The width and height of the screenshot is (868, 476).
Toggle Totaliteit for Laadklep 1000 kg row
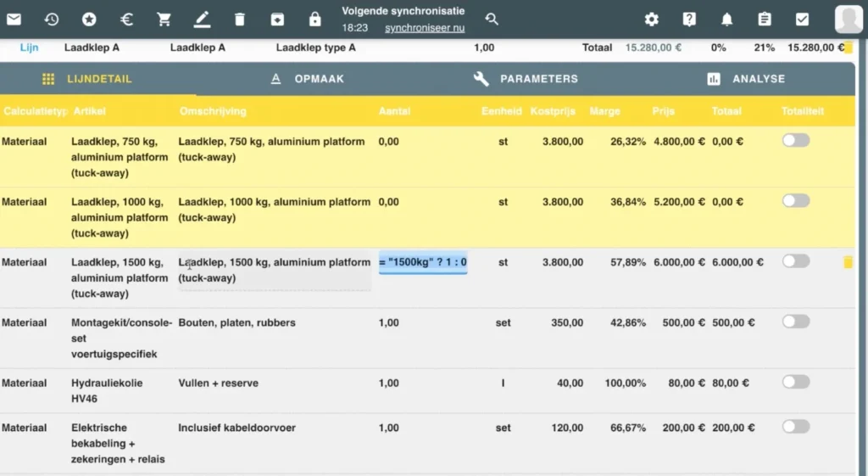pyautogui.click(x=796, y=201)
